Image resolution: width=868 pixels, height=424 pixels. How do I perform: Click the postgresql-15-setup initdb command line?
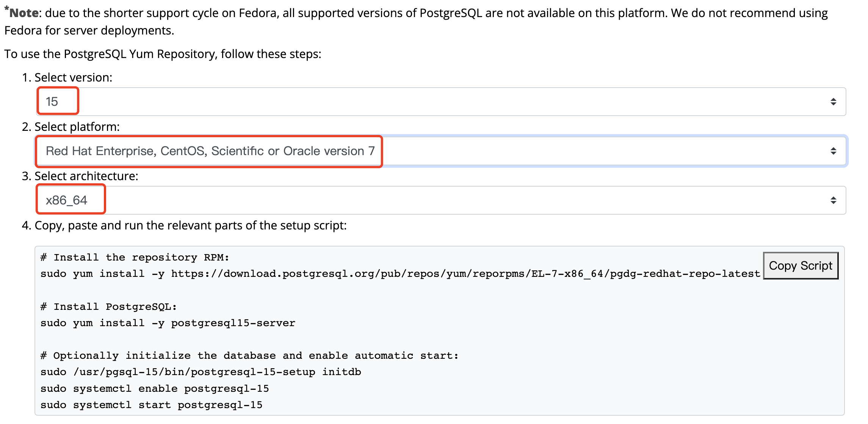[201, 372]
